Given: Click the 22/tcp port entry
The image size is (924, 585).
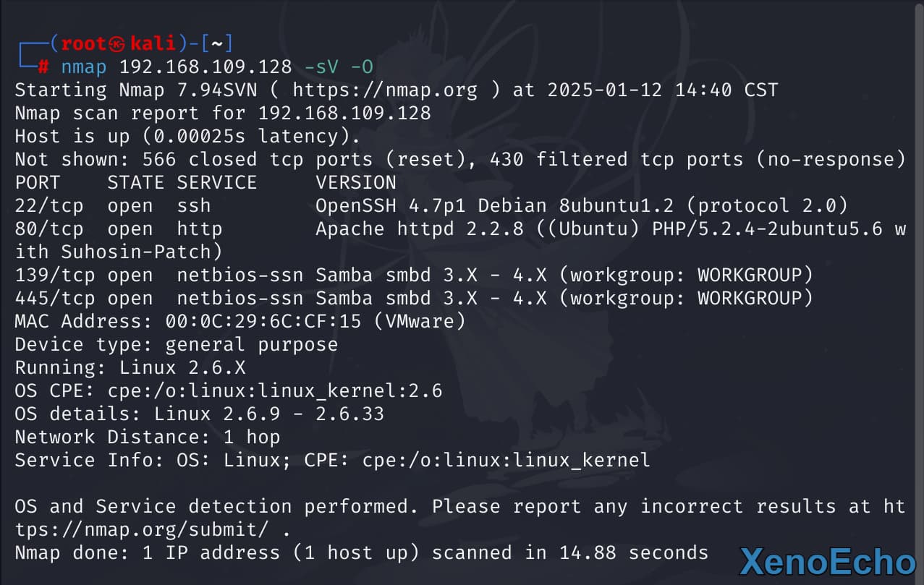Looking at the screenshot, I should [49, 206].
